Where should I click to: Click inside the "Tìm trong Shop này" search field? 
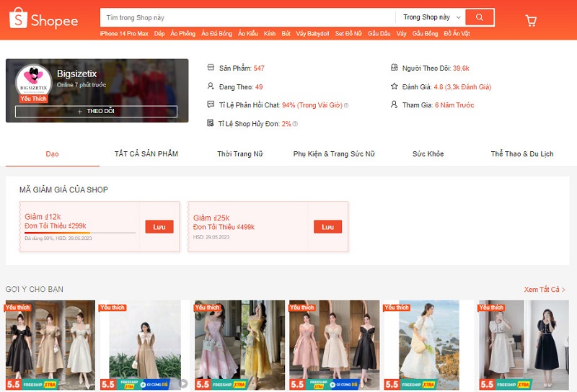pyautogui.click(x=245, y=17)
